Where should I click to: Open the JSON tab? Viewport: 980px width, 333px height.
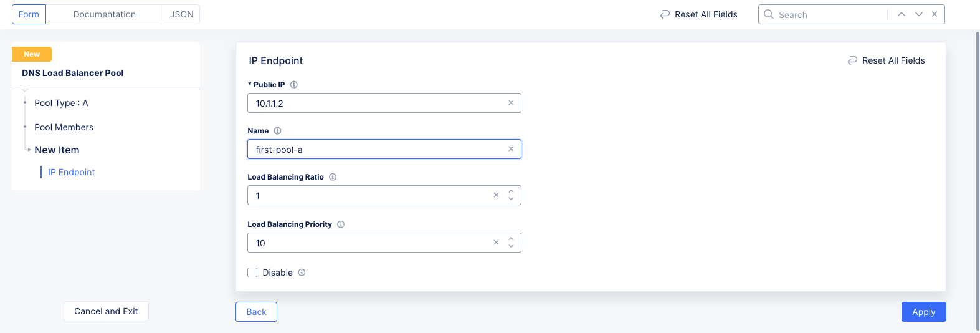click(x=181, y=14)
